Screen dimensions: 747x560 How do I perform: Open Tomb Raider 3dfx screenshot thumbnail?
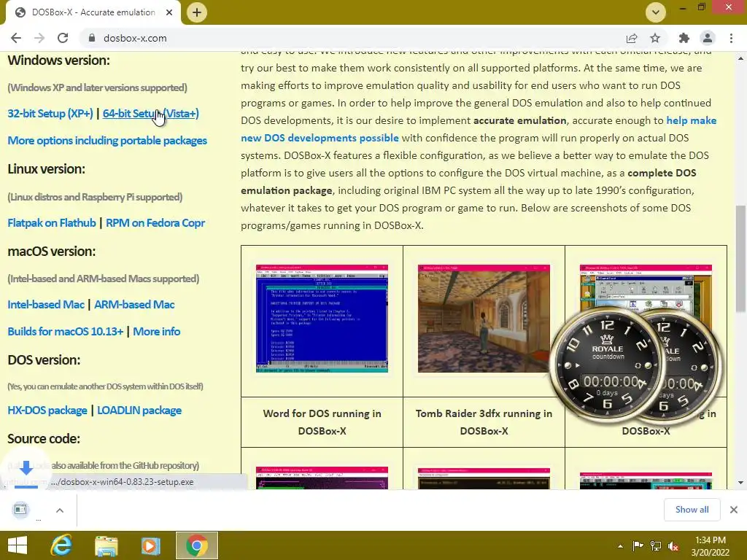point(484,319)
